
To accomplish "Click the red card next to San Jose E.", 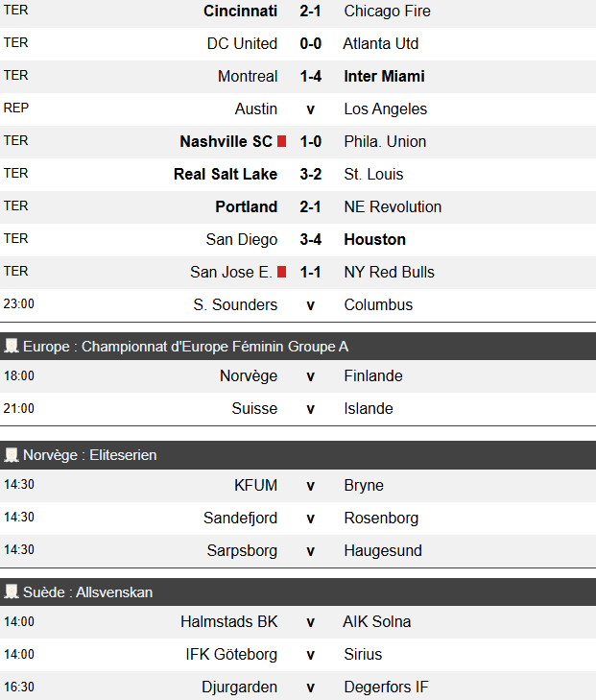I will tap(282, 272).
